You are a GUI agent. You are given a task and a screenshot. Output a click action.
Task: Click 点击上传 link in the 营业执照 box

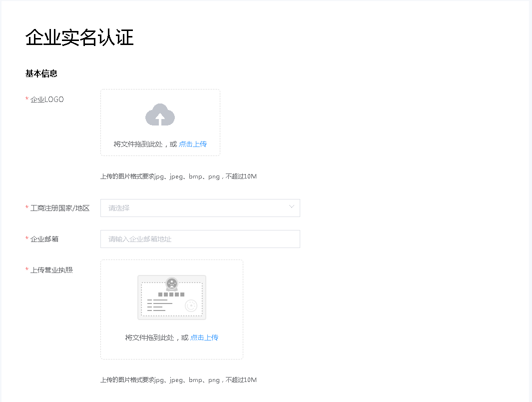pos(204,337)
